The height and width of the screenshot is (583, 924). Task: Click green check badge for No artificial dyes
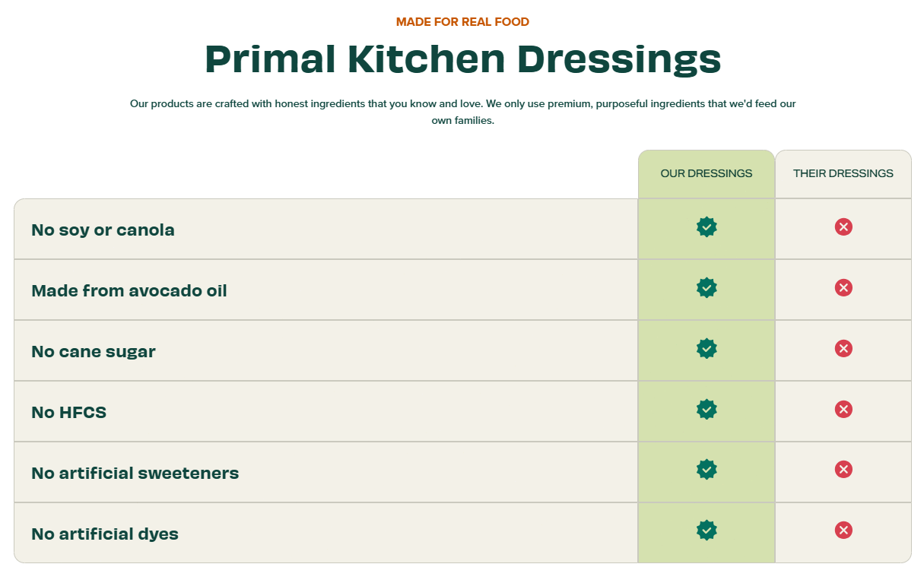[x=706, y=530]
